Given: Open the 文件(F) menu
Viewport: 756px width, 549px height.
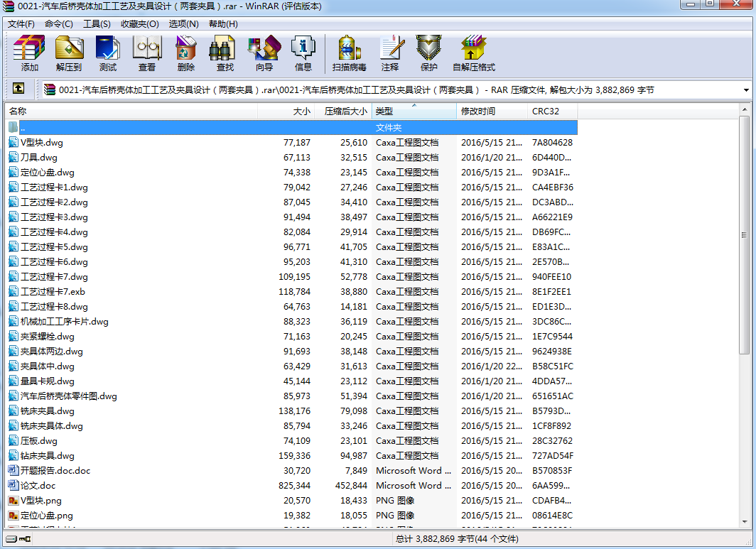Looking at the screenshot, I should [21, 24].
